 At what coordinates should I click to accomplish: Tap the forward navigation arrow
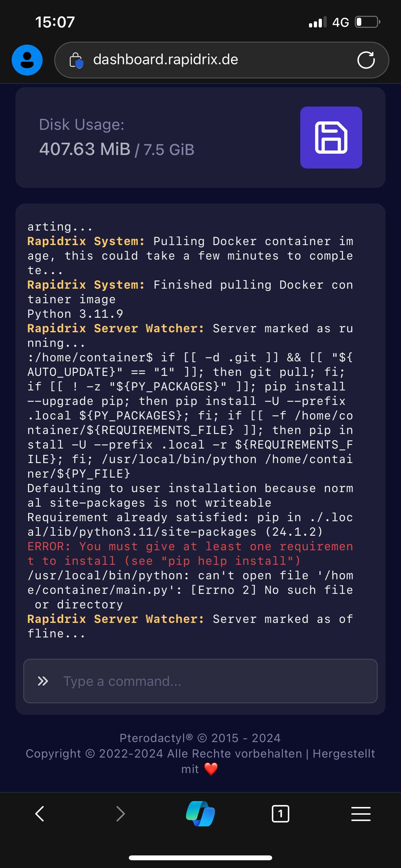120,814
